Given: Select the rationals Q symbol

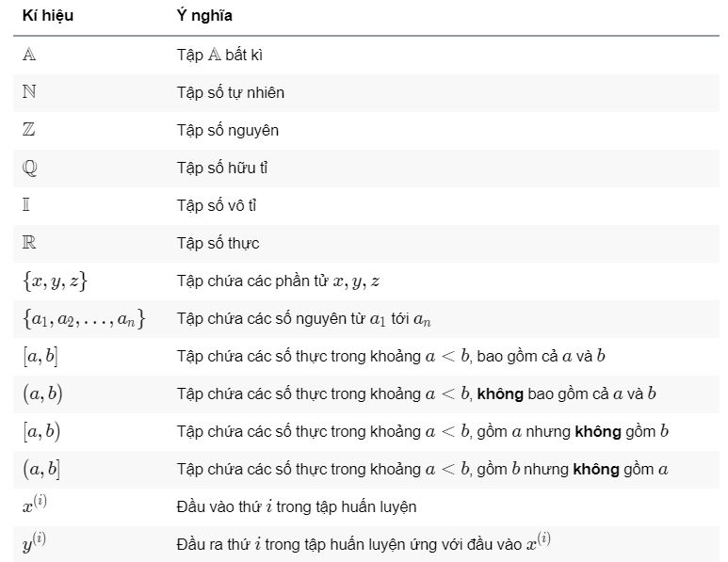Looking at the screenshot, I should (x=30, y=168).
